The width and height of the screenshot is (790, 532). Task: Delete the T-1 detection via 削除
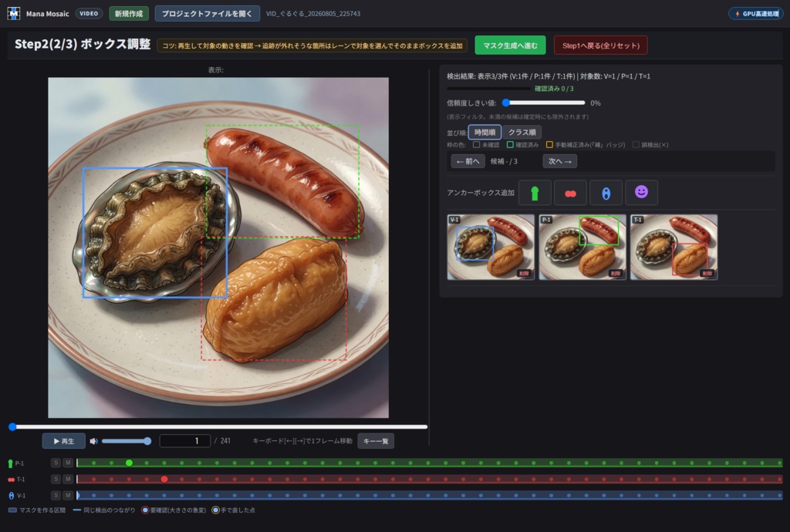[x=707, y=273]
